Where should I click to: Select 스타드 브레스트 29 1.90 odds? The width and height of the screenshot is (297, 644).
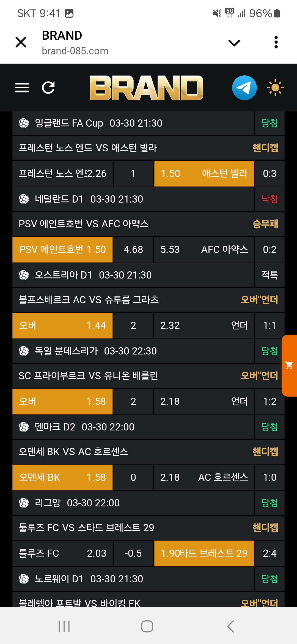[x=204, y=553]
